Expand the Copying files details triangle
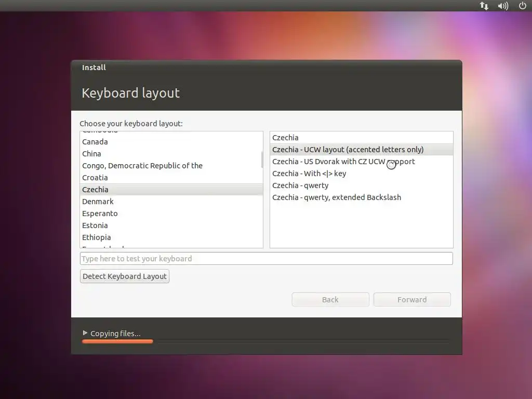This screenshot has width=532, height=399. (85, 333)
